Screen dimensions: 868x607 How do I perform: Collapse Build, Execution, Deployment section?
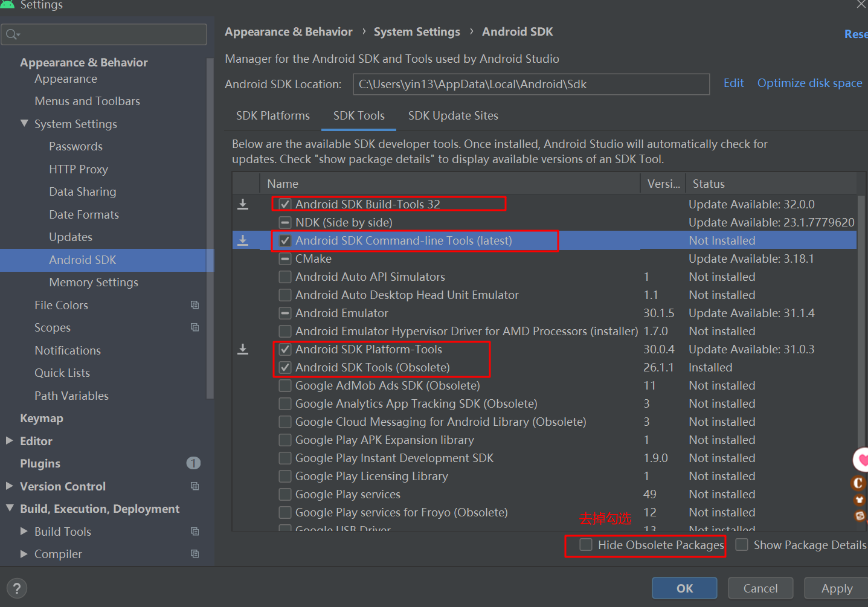10,509
